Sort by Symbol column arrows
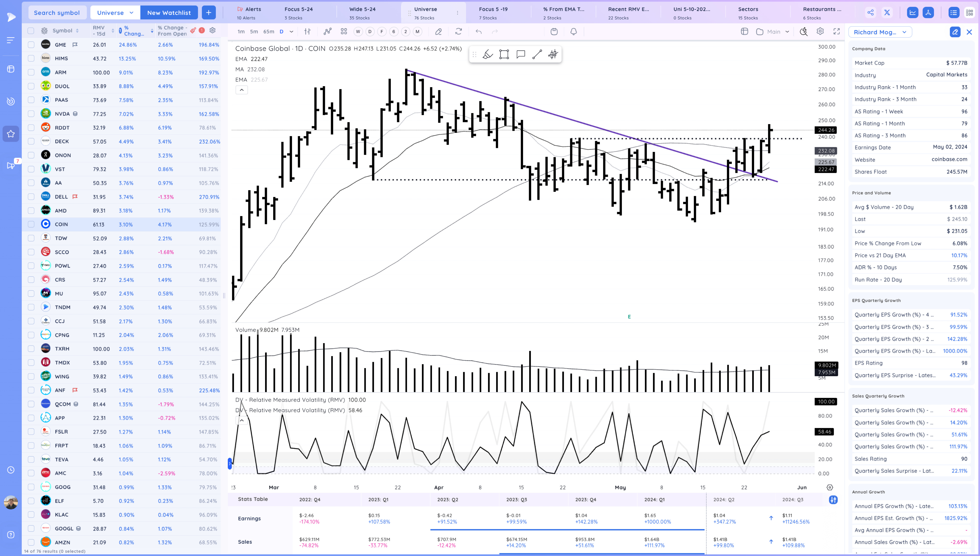This screenshot has height=556, width=980. point(77,31)
